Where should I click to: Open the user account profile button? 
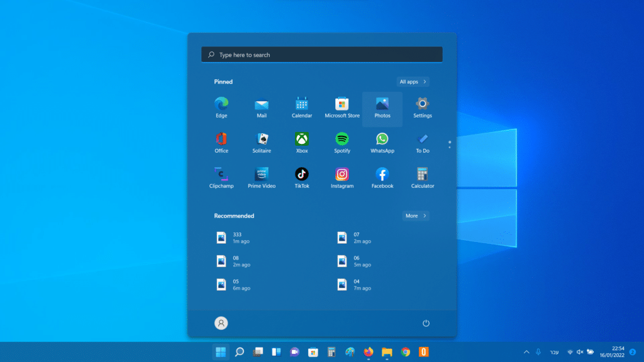221,323
